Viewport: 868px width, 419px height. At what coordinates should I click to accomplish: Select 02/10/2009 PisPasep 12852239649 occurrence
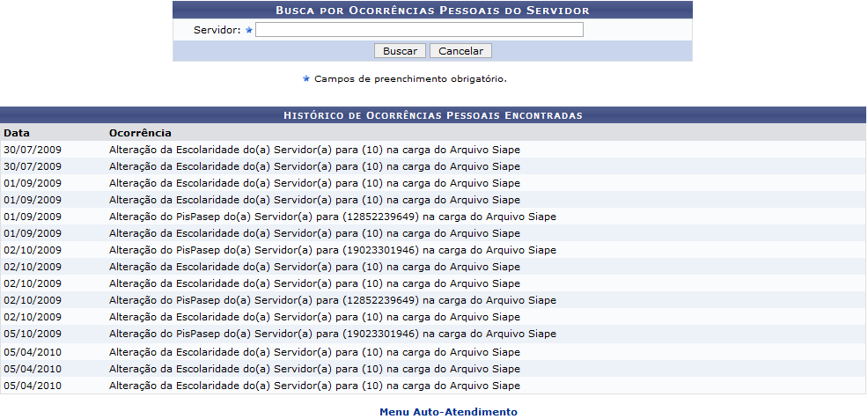332,300
